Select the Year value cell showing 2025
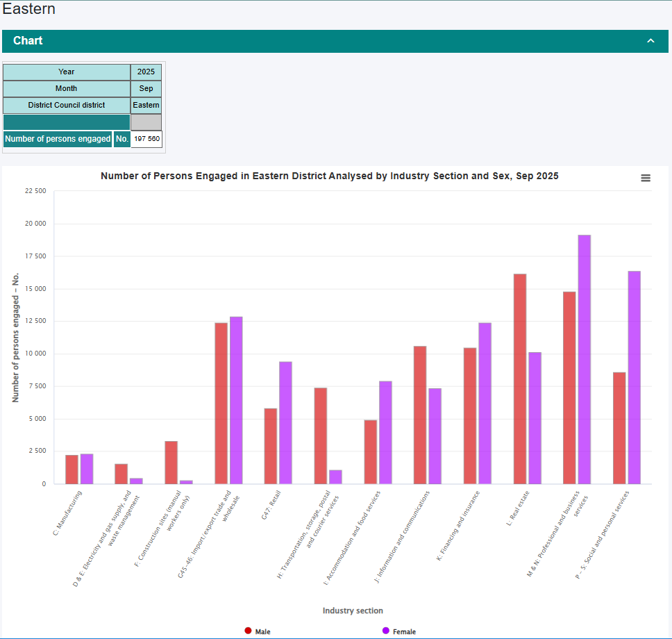 click(146, 72)
